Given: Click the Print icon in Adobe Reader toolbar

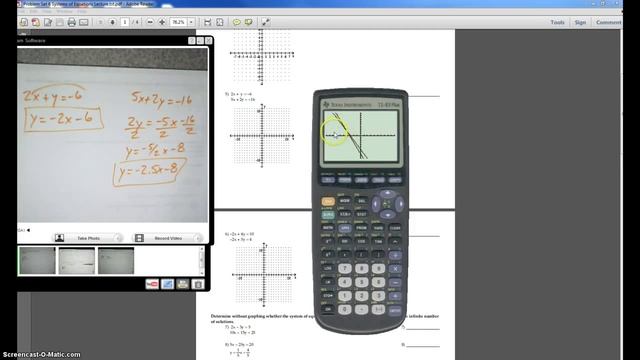Looking at the screenshot, I should [x=71, y=22].
